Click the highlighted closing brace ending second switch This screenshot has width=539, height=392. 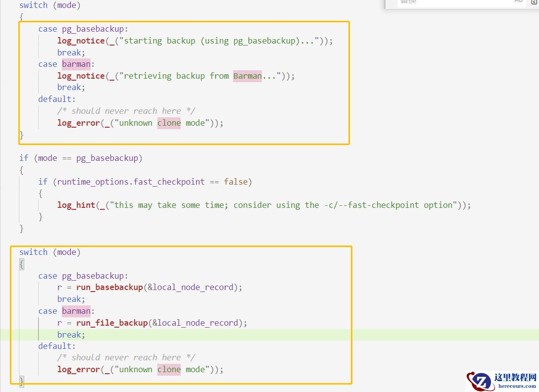[x=22, y=381]
